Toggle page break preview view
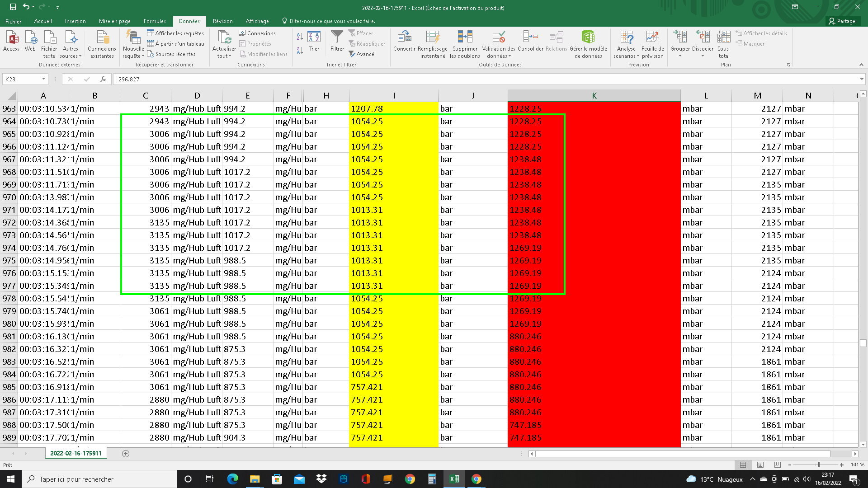The height and width of the screenshot is (488, 868). tap(777, 465)
